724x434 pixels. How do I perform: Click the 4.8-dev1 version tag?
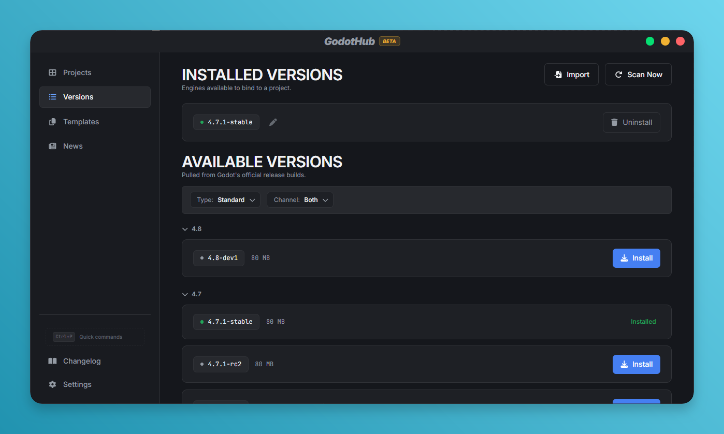coord(219,258)
